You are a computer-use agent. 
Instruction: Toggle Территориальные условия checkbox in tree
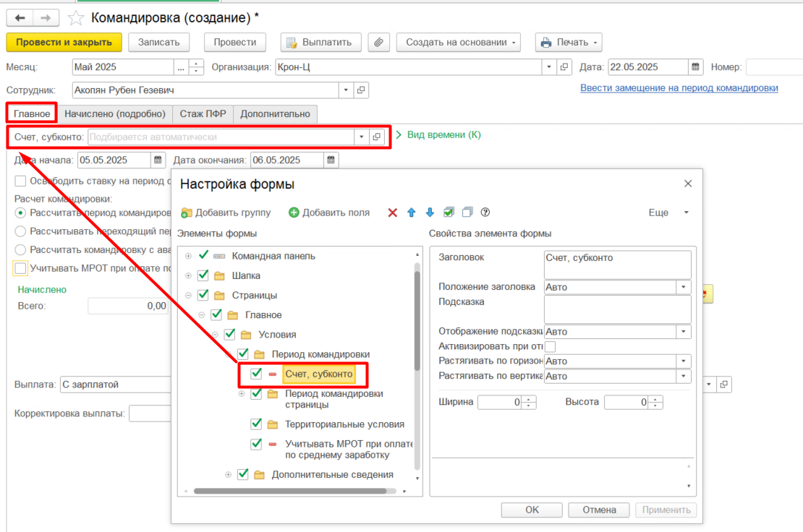[256, 424]
